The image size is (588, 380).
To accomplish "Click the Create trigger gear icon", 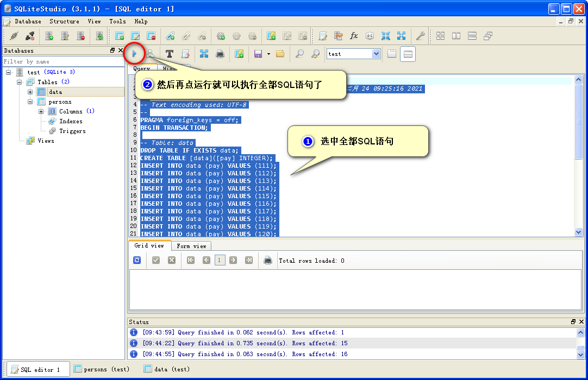I will tap(221, 36).
